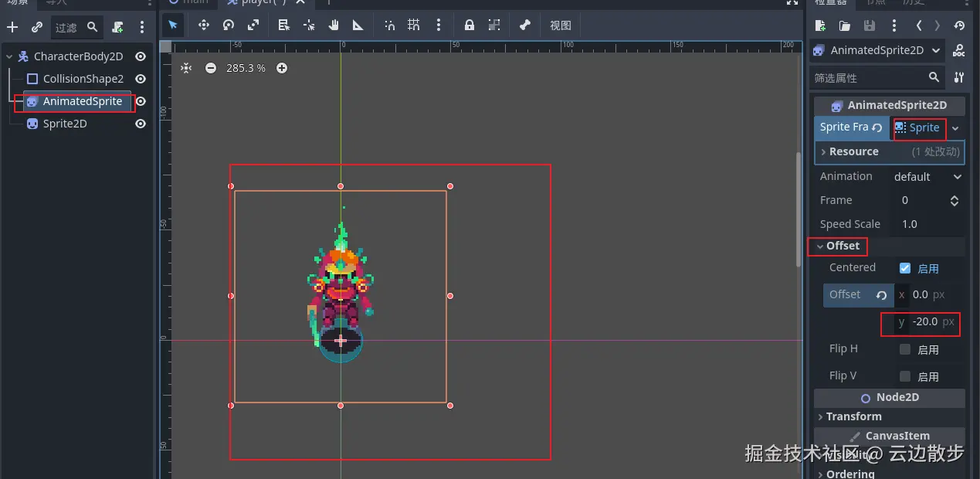Screen dimensions: 980x479
Task: Open the Animation default dropdown
Action: tap(927, 176)
